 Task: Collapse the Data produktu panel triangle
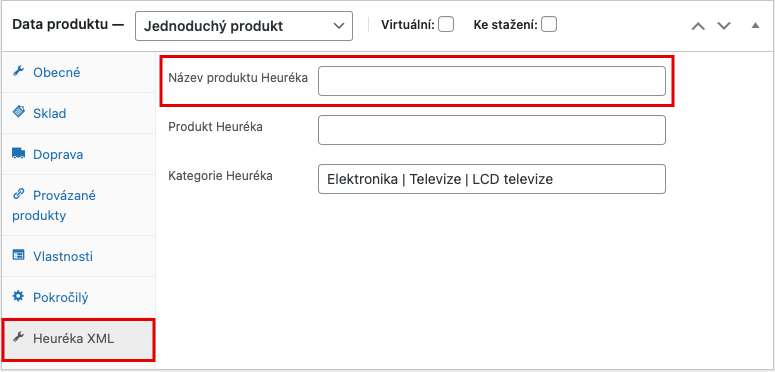point(755,26)
